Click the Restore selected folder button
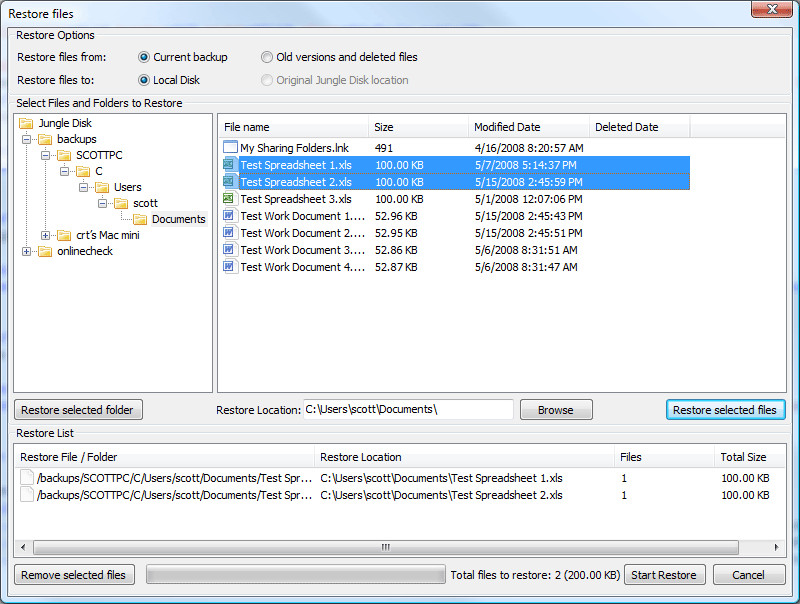The image size is (800, 604). pyautogui.click(x=78, y=410)
